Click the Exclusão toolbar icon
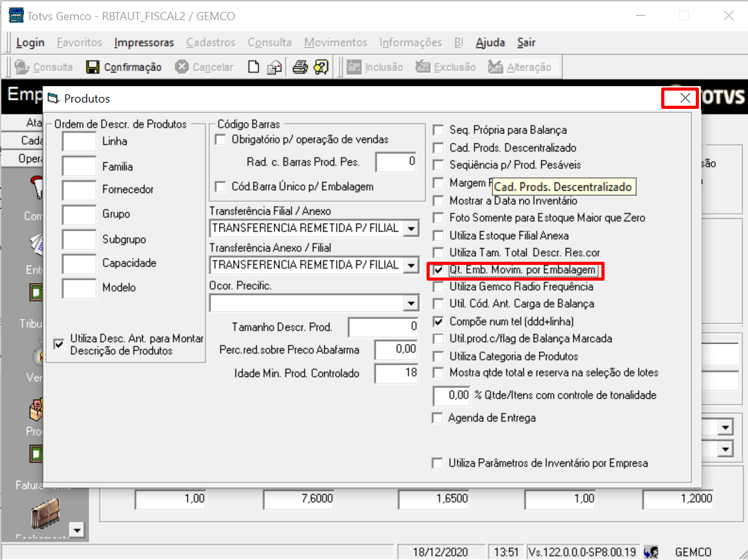 [x=423, y=67]
